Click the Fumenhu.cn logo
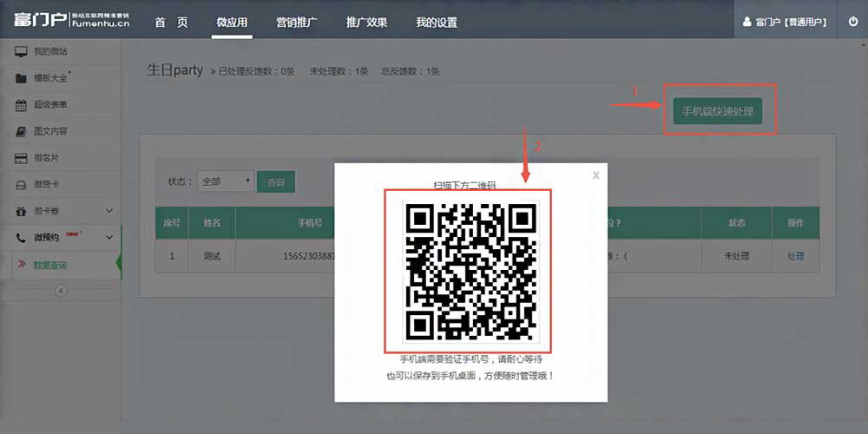 pyautogui.click(x=72, y=20)
